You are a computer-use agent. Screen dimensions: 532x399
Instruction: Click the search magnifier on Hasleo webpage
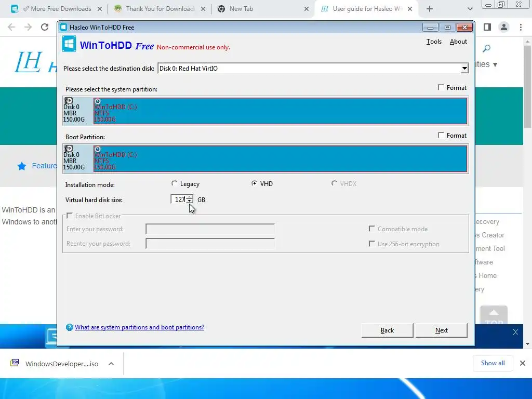click(x=486, y=48)
